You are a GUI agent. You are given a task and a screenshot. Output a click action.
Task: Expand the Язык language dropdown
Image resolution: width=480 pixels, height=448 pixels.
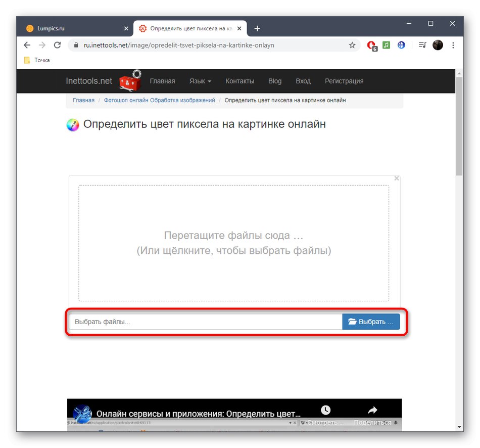[x=200, y=81]
